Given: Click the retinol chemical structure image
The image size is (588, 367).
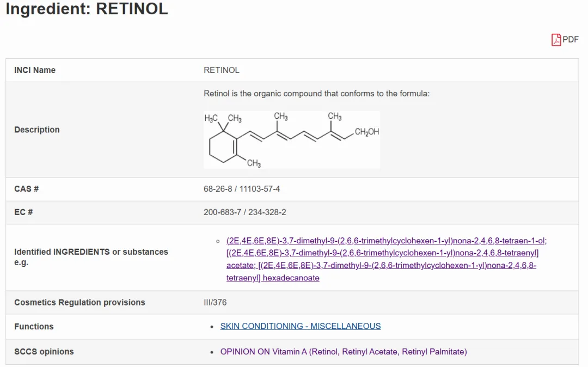Looking at the screenshot, I should pos(291,140).
